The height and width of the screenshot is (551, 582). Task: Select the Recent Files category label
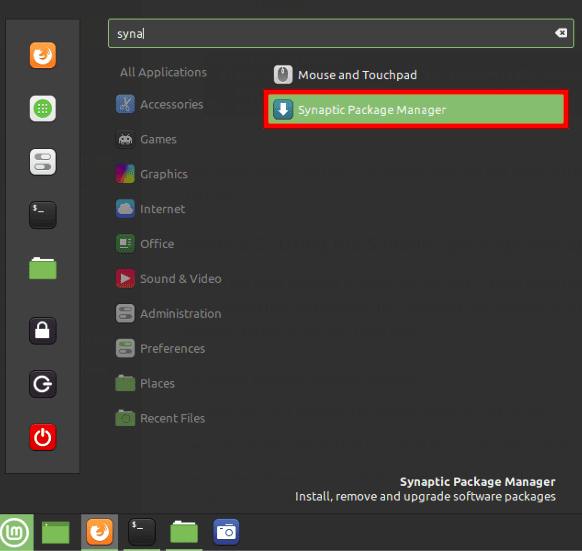173,418
